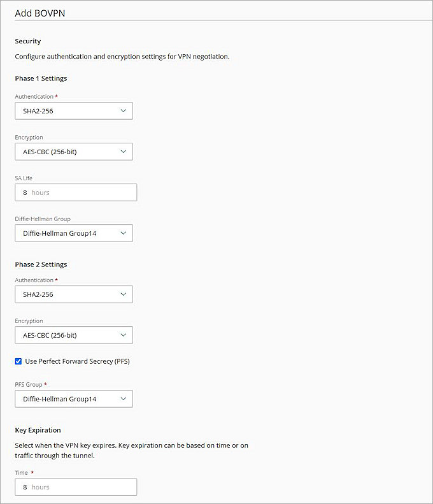Click the Security section heading

pyautogui.click(x=28, y=41)
